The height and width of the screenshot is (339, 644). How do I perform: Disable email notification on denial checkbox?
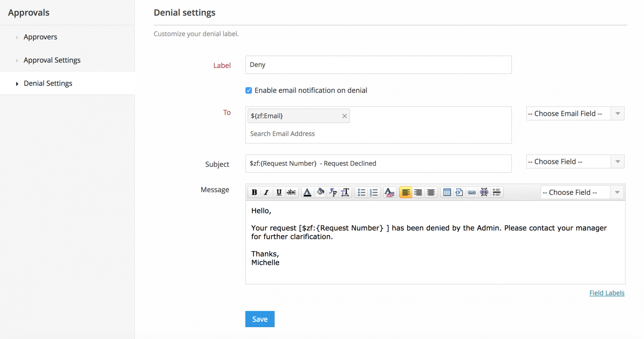[249, 91]
